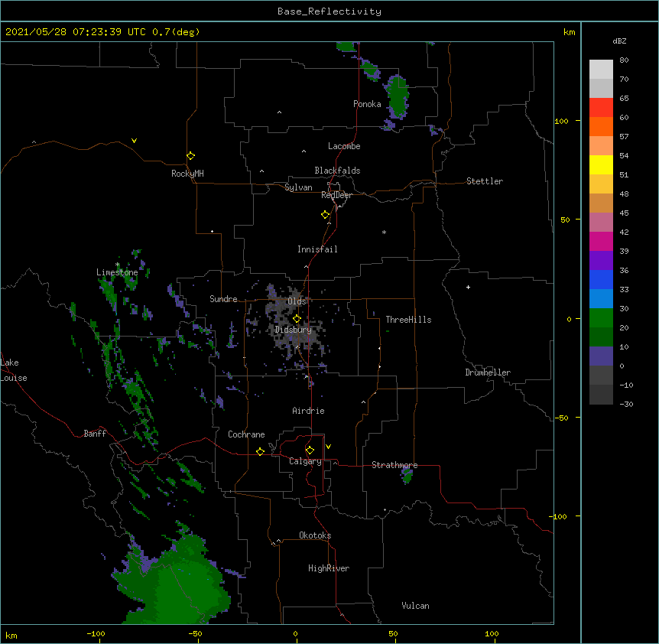This screenshot has width=659, height=644.
Task: Click the white asterisk marker east of Innisfail
Action: coord(384,233)
